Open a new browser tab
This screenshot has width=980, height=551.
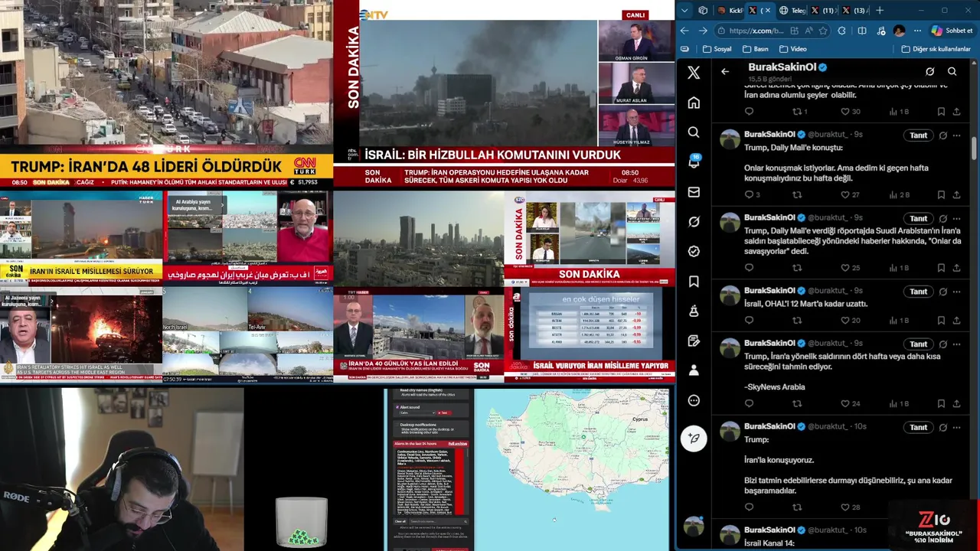click(x=880, y=10)
